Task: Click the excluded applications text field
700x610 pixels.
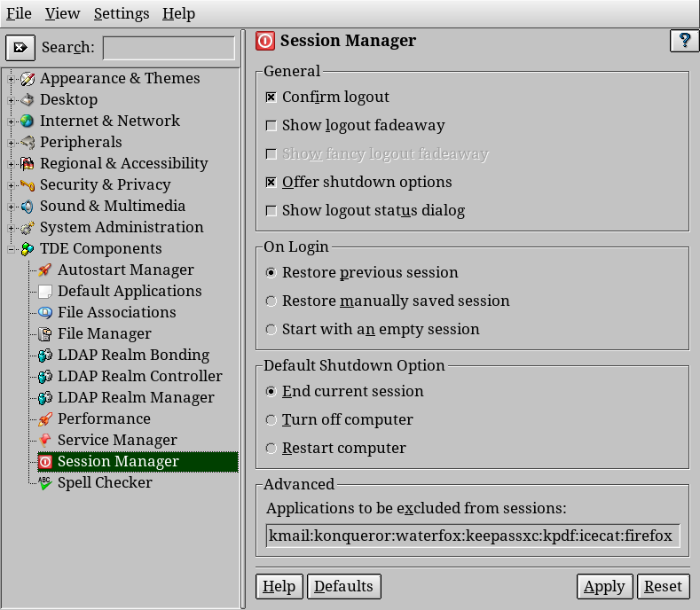Action: pos(472,536)
